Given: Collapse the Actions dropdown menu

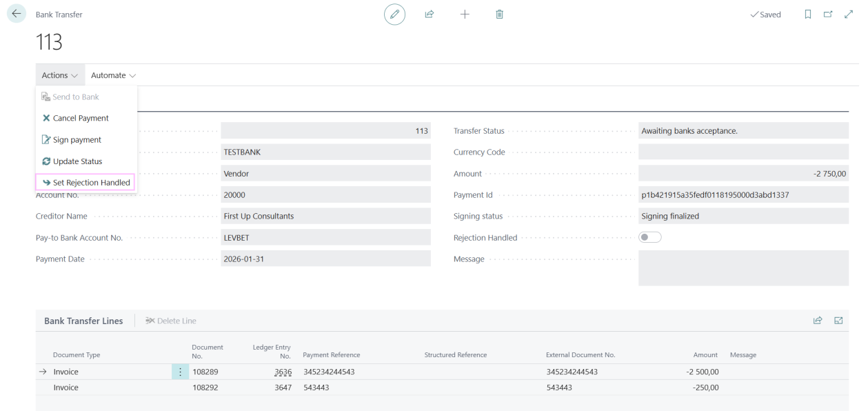Looking at the screenshot, I should click(59, 75).
